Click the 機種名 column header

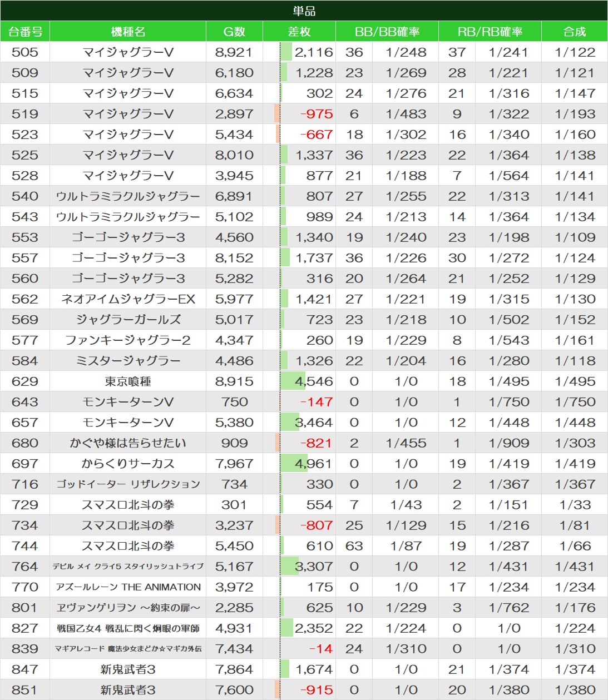click(128, 32)
